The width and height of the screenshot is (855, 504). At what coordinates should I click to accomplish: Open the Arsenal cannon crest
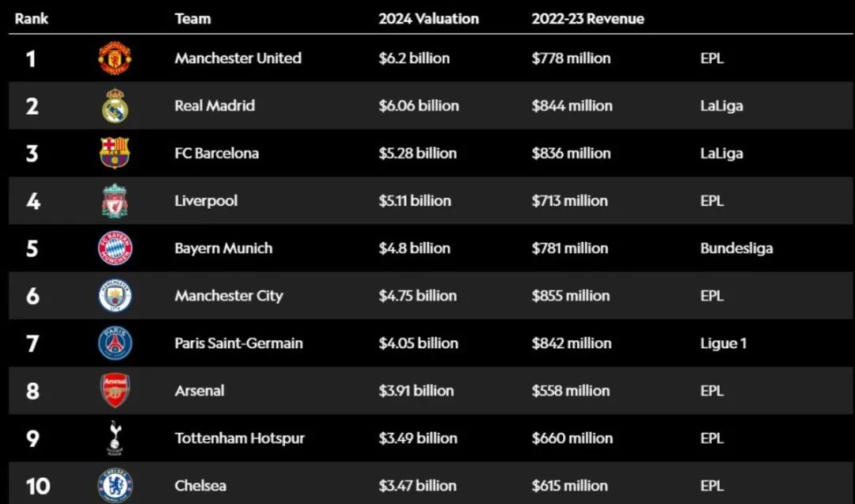point(115,390)
